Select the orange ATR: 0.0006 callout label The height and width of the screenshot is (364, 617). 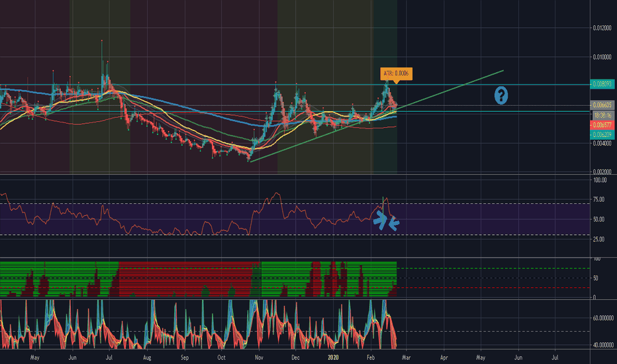click(397, 73)
